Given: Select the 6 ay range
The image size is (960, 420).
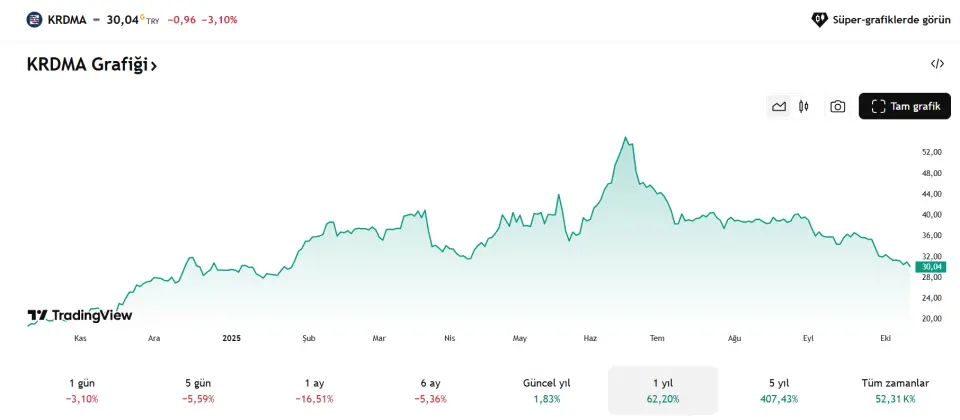Looking at the screenshot, I should pyautogui.click(x=430, y=390).
